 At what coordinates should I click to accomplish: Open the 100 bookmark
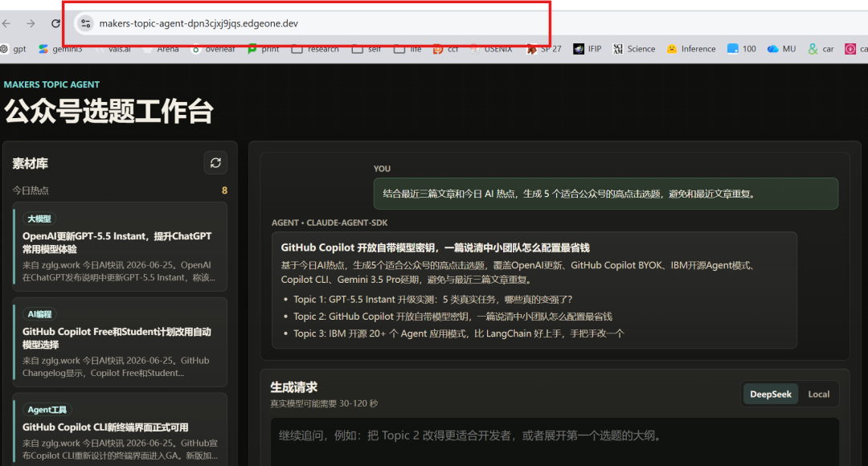742,49
